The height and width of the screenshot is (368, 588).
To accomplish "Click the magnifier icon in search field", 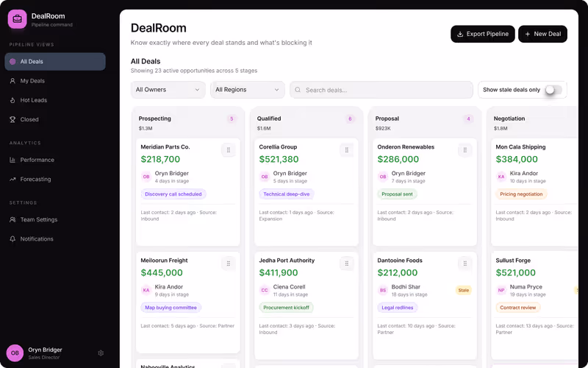I will point(298,90).
